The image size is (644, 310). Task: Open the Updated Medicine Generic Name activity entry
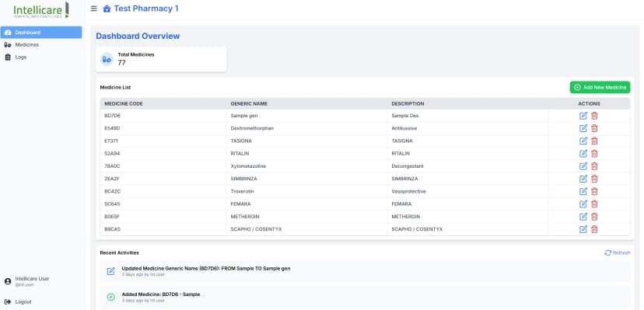[x=365, y=271]
